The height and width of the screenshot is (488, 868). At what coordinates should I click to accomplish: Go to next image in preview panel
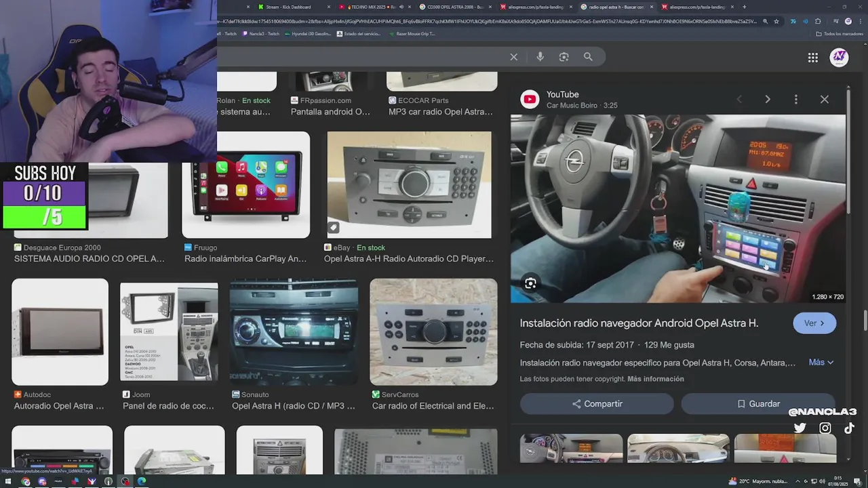767,99
